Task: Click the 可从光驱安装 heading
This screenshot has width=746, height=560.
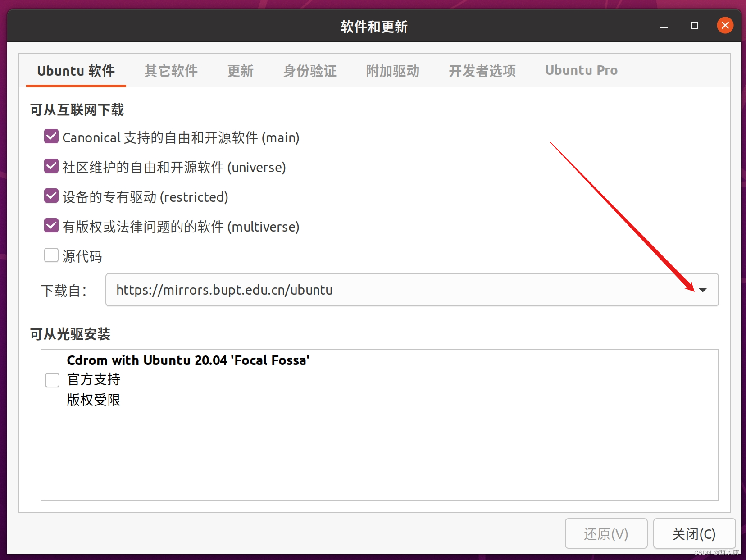Action: click(x=70, y=334)
